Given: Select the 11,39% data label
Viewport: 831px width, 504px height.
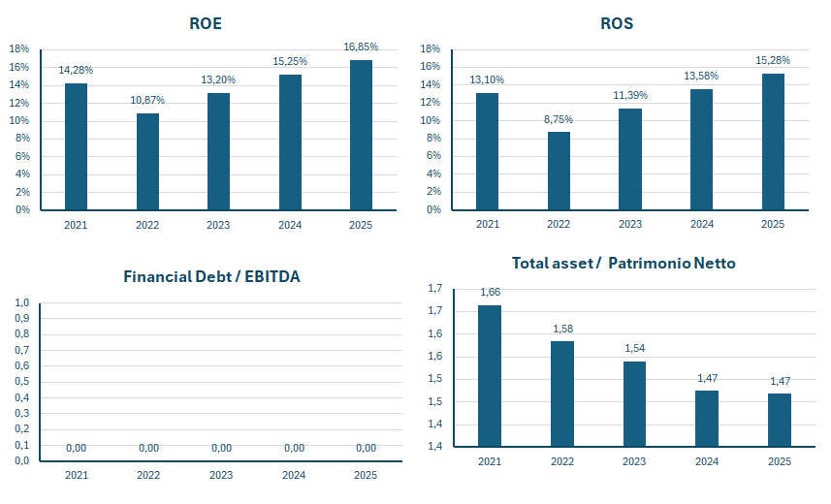Looking at the screenshot, I should coord(630,95).
